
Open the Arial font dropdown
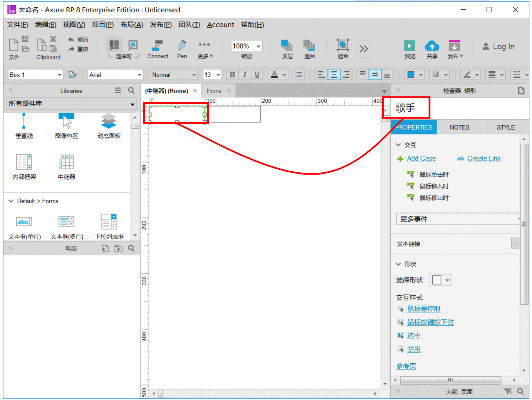(x=115, y=75)
